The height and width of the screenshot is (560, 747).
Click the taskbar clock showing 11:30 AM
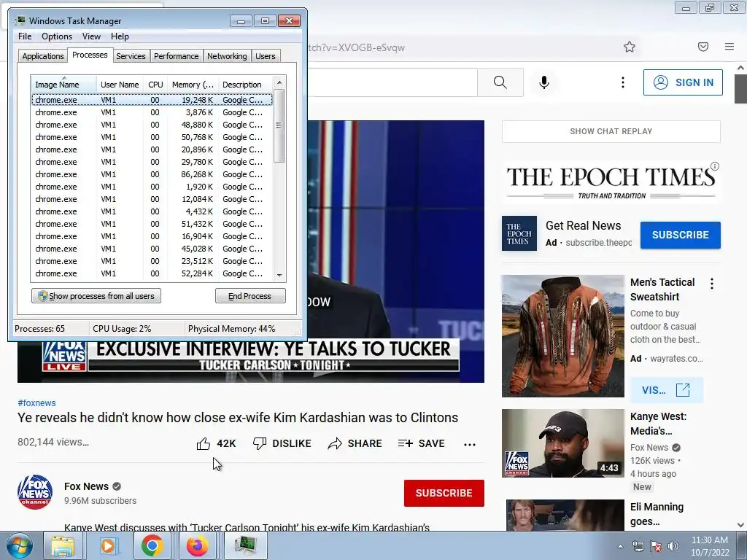coord(710,545)
